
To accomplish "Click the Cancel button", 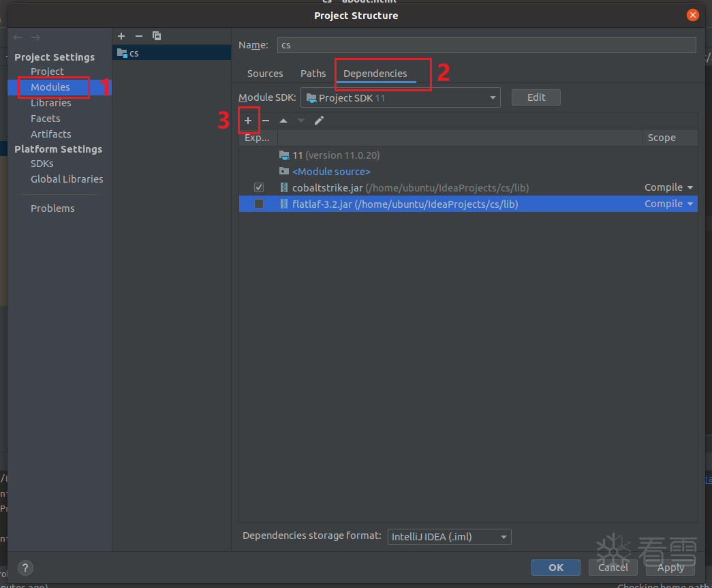I will (x=613, y=568).
